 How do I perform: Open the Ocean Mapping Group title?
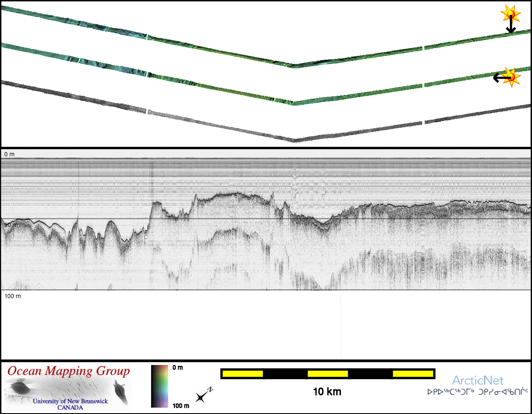68,371
